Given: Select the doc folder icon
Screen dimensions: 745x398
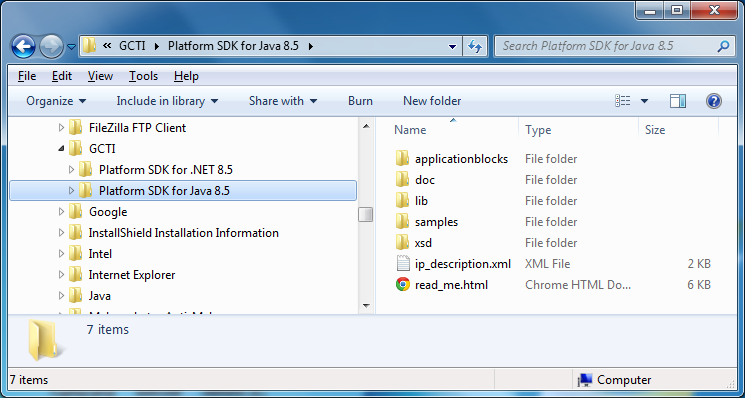Looking at the screenshot, I should coord(402,180).
